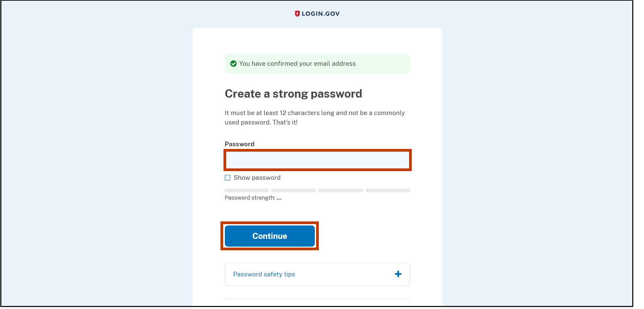This screenshot has height=309, width=644.
Task: Click the green checkmark success icon
Action: [234, 64]
